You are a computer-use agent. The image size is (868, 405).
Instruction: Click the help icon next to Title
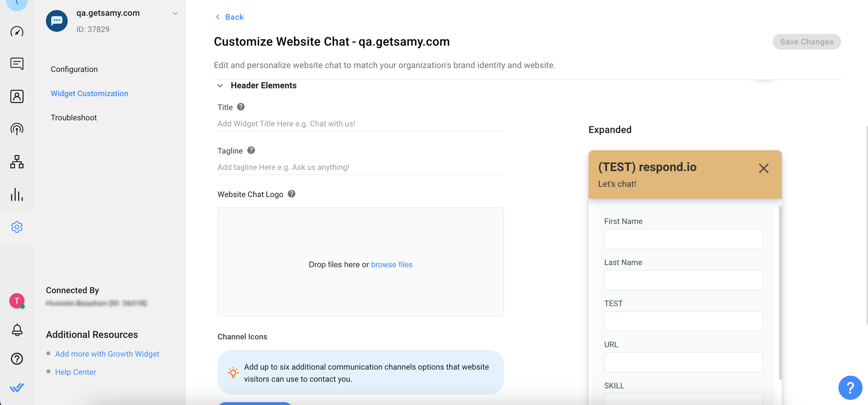pyautogui.click(x=241, y=107)
